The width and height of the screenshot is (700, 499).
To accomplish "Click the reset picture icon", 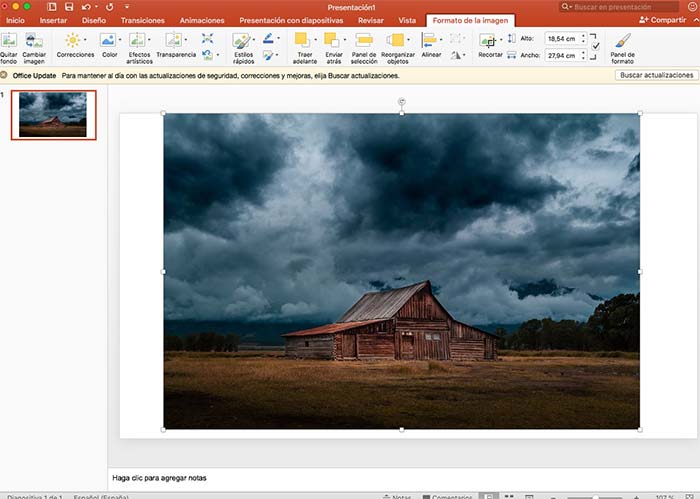I will (x=207, y=55).
